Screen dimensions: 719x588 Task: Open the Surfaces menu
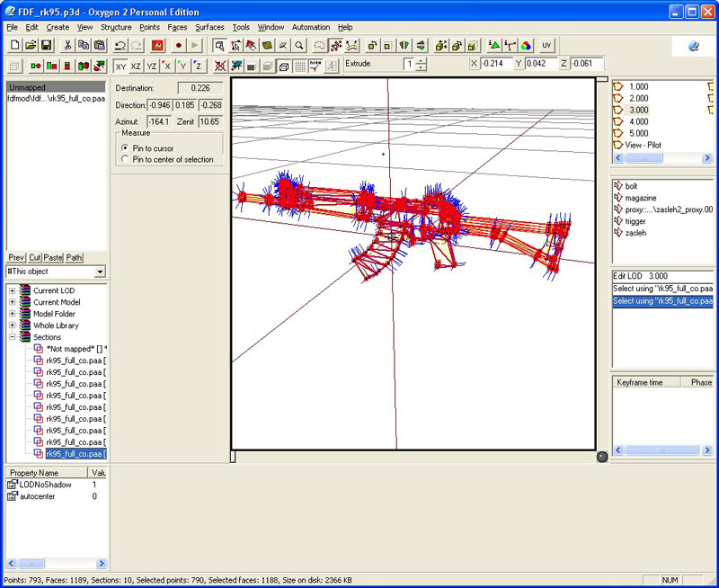[x=209, y=27]
